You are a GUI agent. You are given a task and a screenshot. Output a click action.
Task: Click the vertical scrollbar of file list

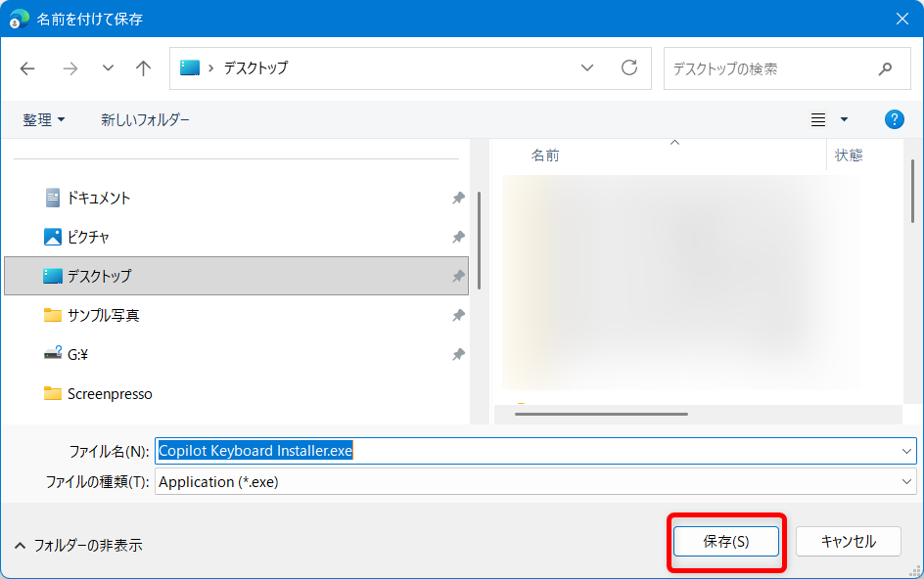[x=912, y=192]
